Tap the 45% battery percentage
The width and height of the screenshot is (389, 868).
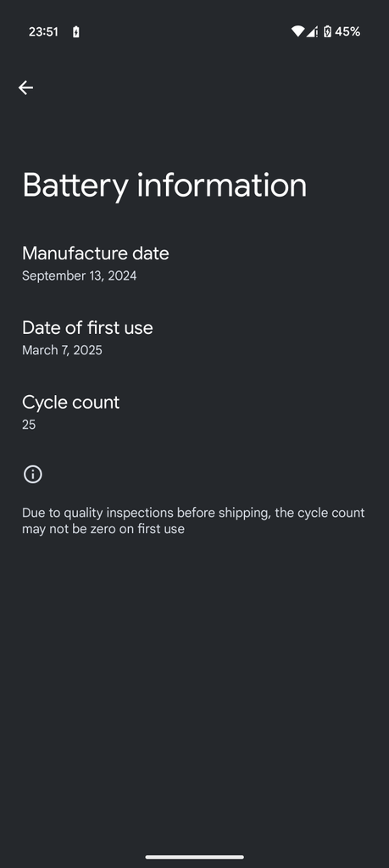(347, 31)
